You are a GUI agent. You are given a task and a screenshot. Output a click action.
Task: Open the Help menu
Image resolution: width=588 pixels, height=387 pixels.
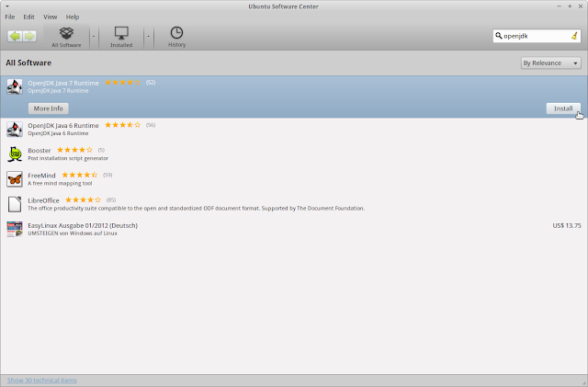pos(73,17)
